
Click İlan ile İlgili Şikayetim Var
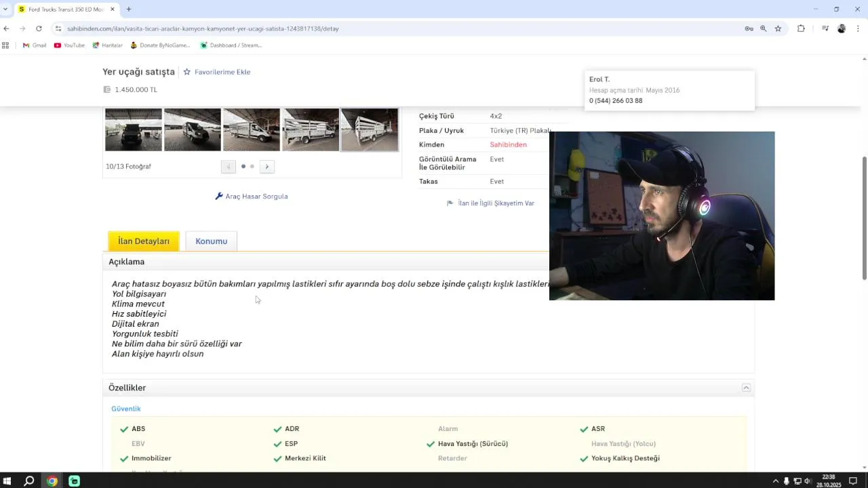[x=490, y=203]
